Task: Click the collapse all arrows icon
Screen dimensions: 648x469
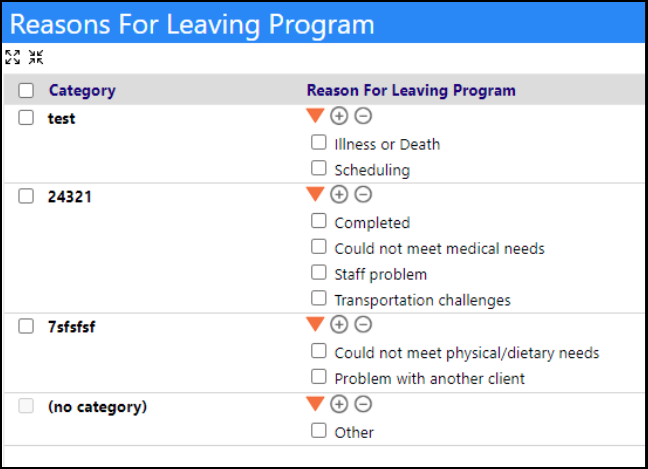Action: click(x=36, y=57)
